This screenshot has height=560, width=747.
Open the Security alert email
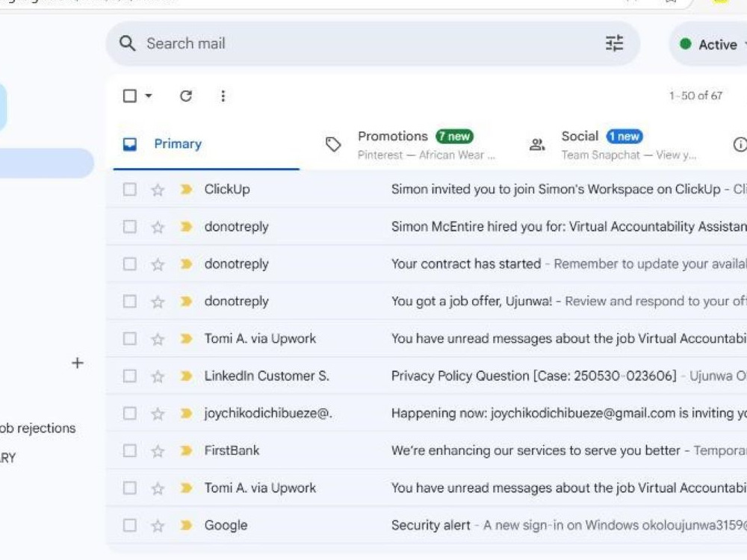pos(426,525)
